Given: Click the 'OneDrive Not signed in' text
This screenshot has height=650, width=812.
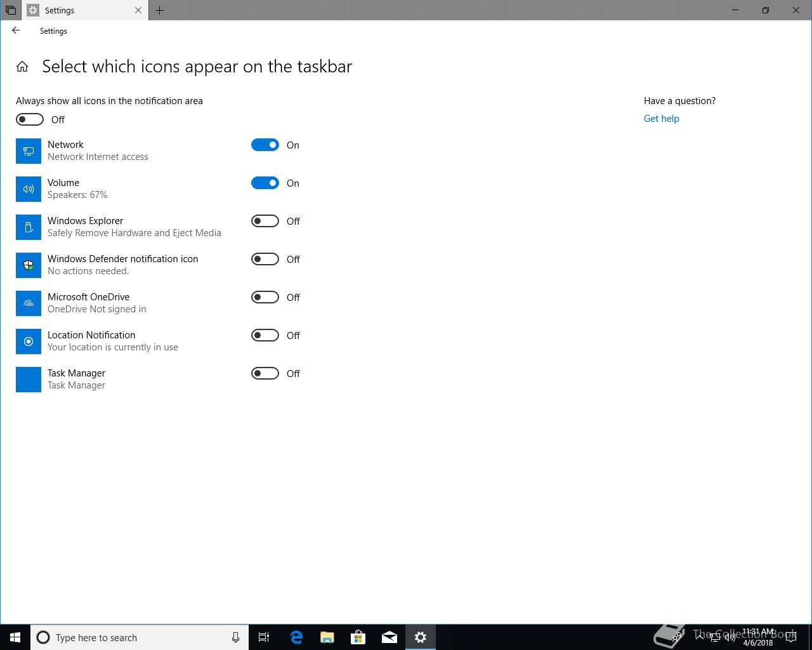Looking at the screenshot, I should pos(97,309).
